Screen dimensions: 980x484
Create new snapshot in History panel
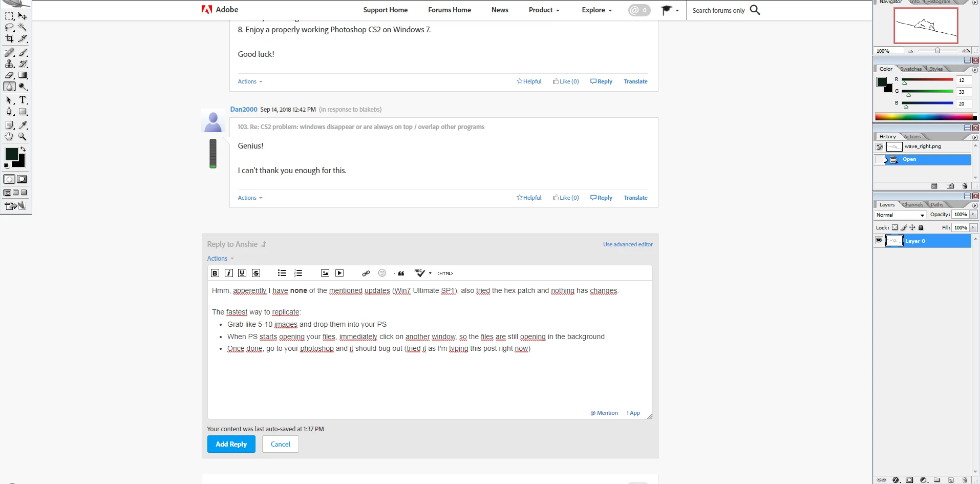(x=950, y=186)
